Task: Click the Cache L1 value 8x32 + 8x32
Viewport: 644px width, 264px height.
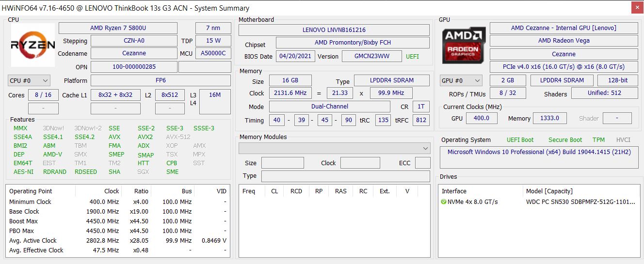Action: pos(115,95)
